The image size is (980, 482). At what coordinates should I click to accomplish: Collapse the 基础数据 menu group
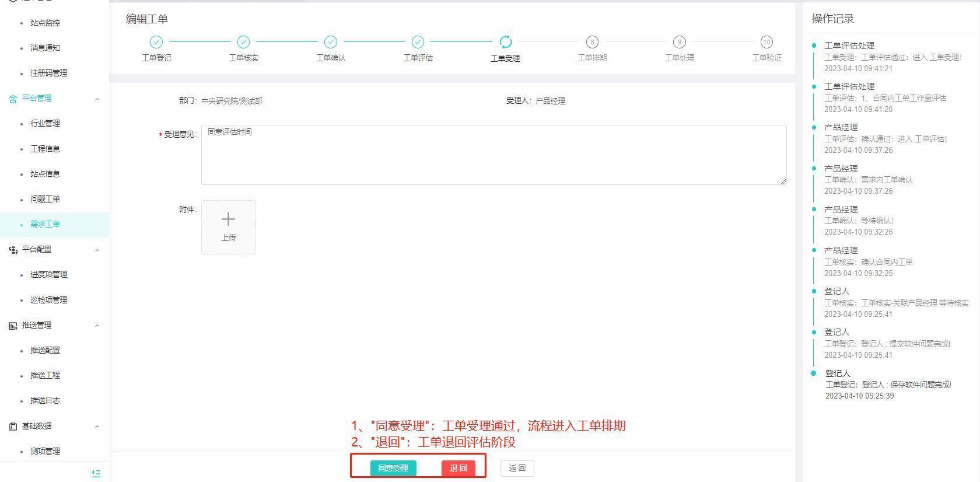tap(97, 427)
